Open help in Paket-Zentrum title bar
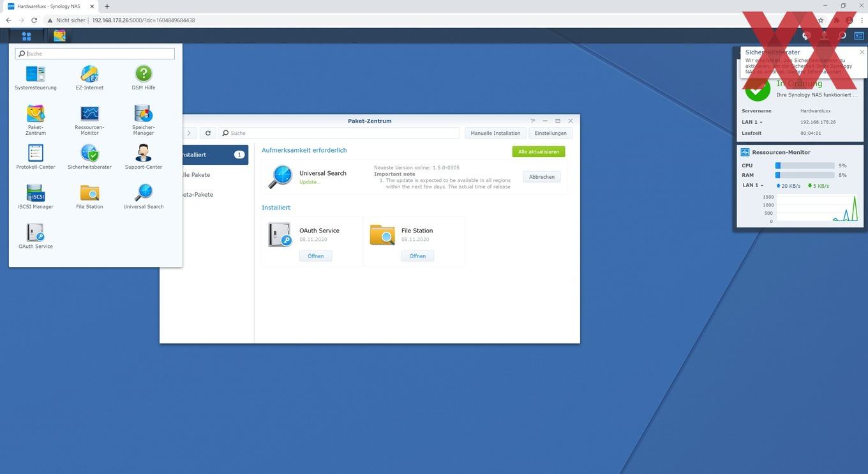The image size is (868, 474). pos(533,121)
